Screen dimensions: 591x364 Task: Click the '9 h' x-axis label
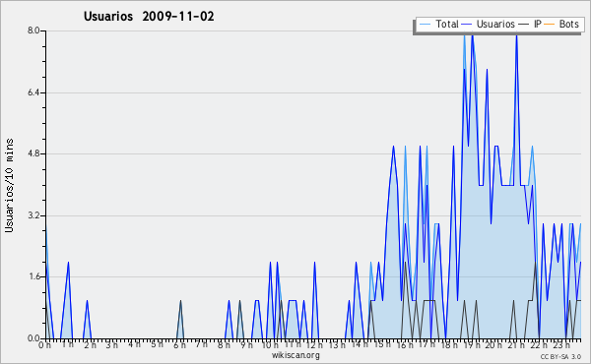pyautogui.click(x=246, y=345)
